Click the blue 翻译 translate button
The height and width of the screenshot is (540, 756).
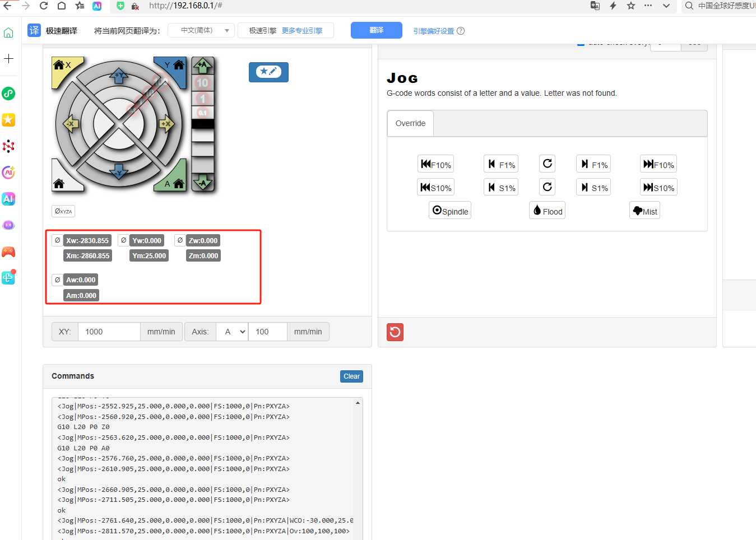coord(376,30)
